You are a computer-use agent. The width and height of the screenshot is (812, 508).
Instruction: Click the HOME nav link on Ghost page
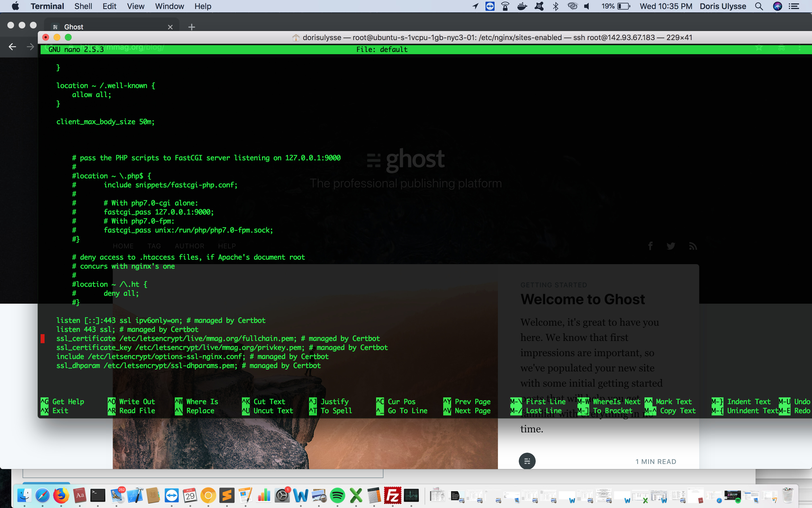pyautogui.click(x=123, y=246)
